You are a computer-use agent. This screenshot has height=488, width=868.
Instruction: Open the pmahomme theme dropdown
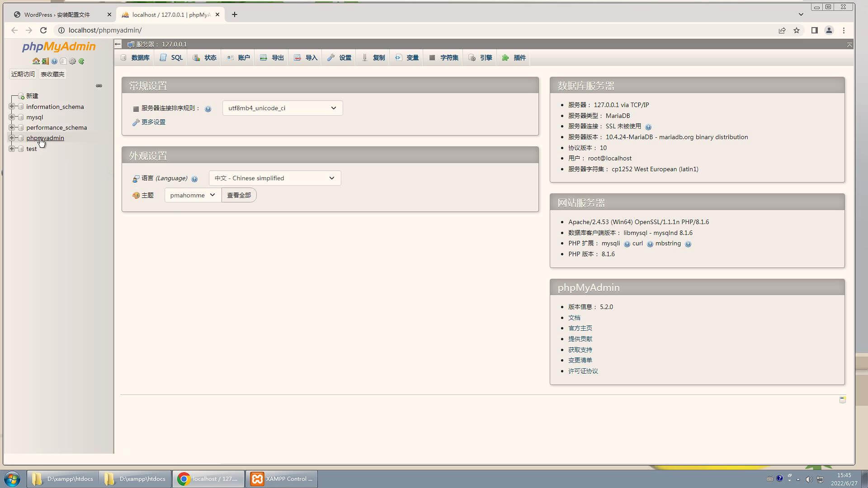coord(193,195)
